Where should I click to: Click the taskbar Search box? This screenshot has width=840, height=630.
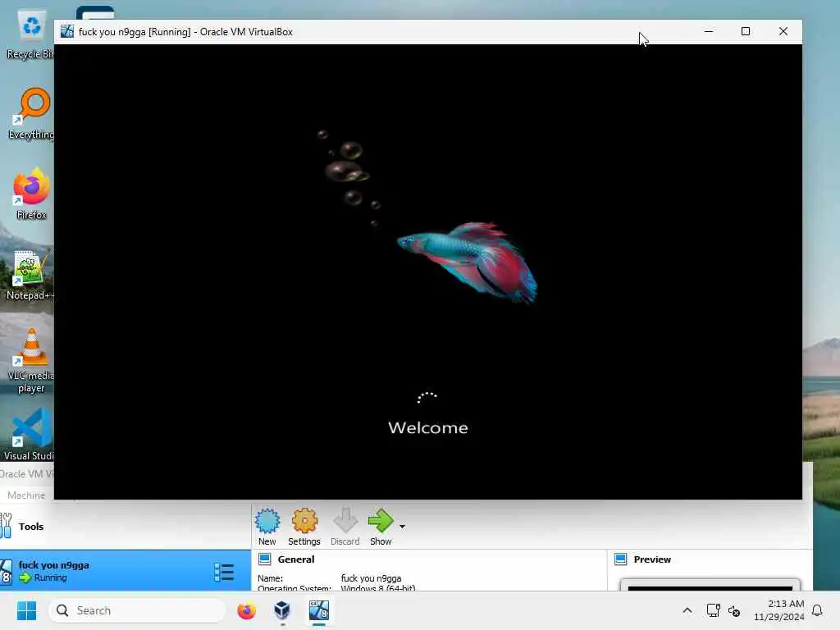[137, 610]
